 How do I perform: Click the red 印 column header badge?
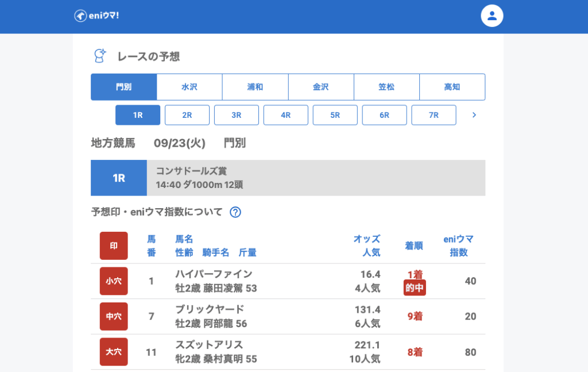tap(114, 246)
